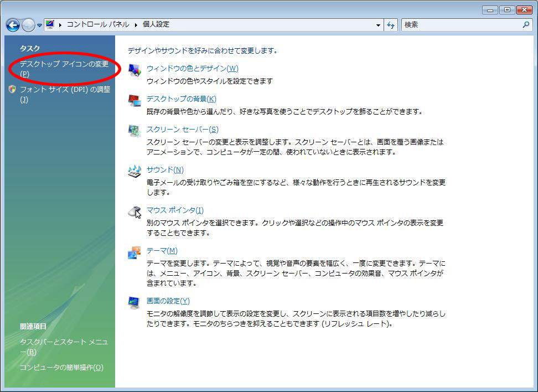
Task: Click the Display Settings monitor icon
Action: point(134,302)
